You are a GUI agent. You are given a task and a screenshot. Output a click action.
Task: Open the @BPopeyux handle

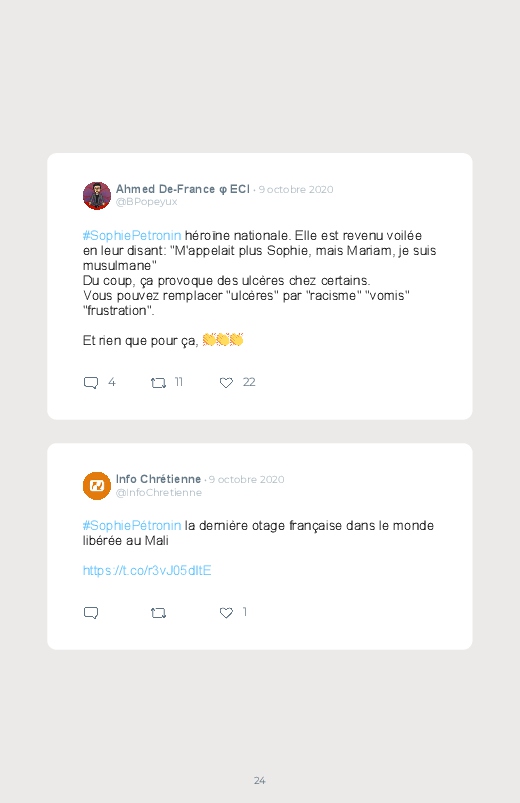147,202
